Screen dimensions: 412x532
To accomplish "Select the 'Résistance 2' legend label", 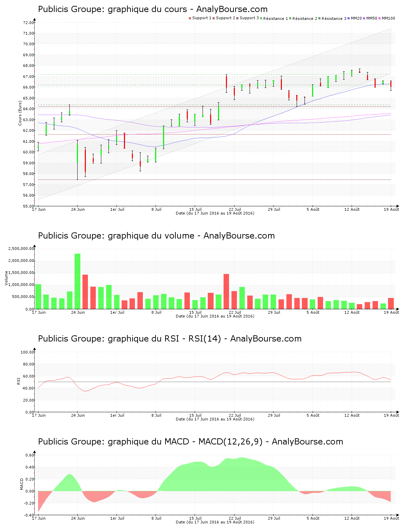I will pos(305,19).
